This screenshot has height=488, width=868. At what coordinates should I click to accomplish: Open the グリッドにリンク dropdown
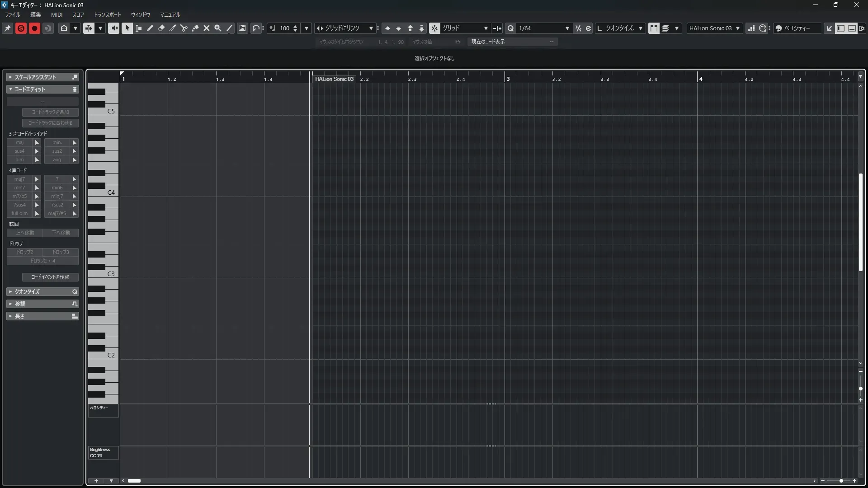pyautogui.click(x=371, y=28)
